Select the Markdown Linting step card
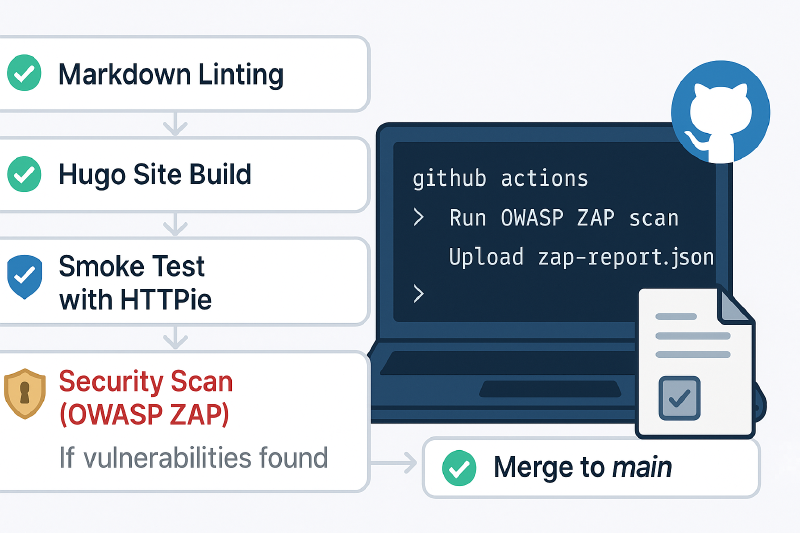The height and width of the screenshot is (533, 800). (x=184, y=73)
